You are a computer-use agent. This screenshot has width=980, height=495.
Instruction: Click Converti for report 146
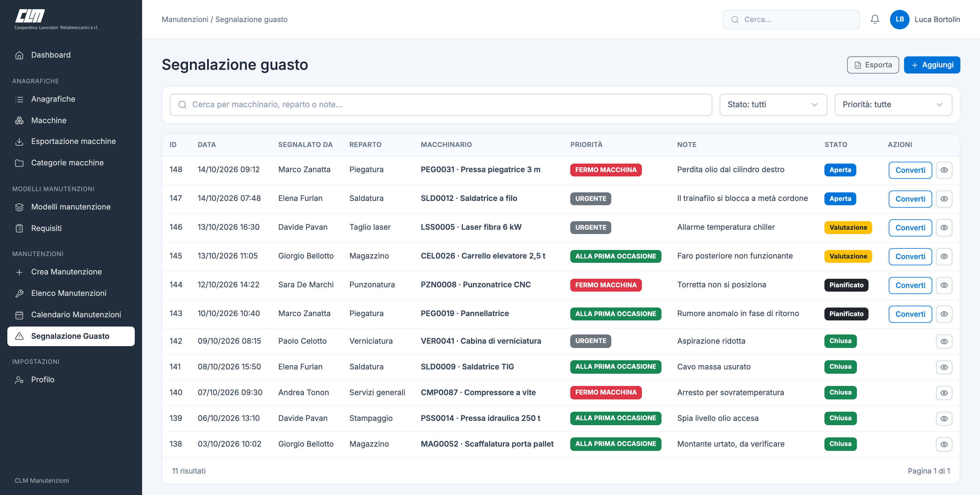pyautogui.click(x=910, y=228)
